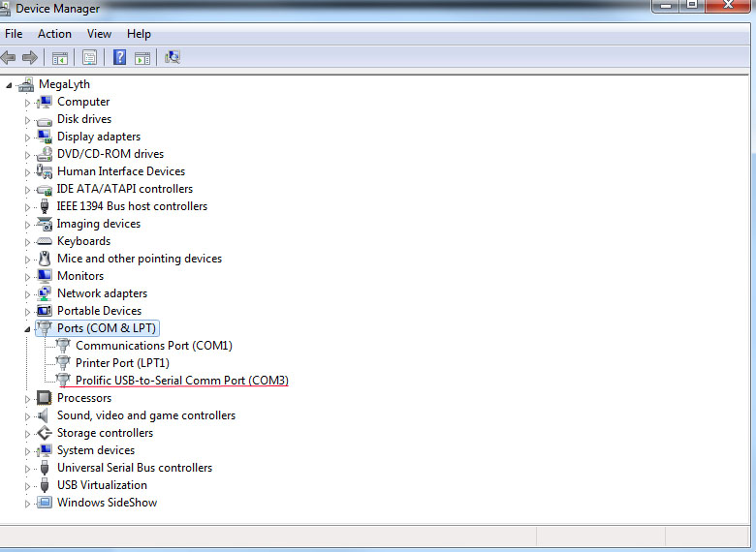Select the Ports (COM & LPT) label
Viewport: 756px width, 552px height.
point(107,328)
